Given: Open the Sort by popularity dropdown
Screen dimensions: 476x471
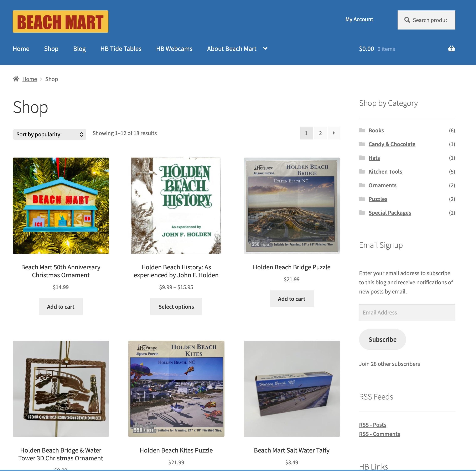Looking at the screenshot, I should [x=50, y=134].
